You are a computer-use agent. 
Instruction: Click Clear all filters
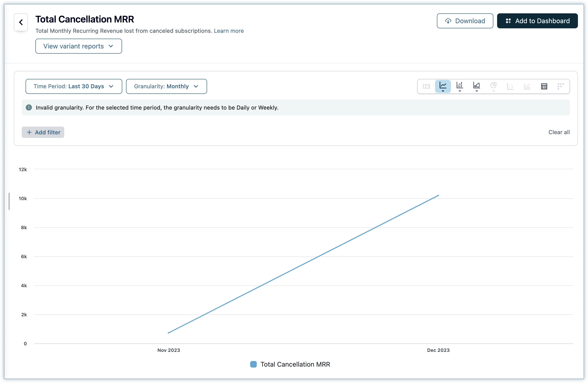(559, 132)
